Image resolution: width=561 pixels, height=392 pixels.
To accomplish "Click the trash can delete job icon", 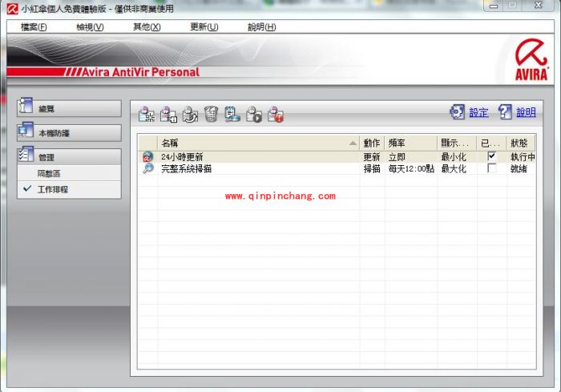I will [x=211, y=115].
